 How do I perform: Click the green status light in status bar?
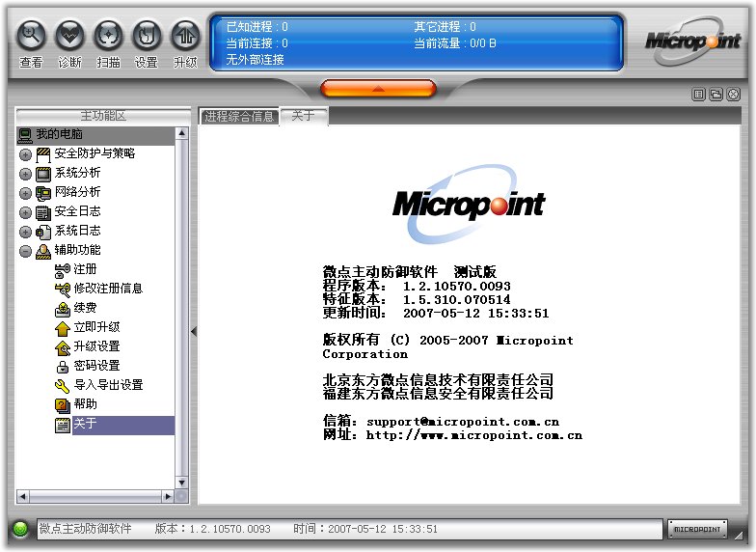click(20, 529)
